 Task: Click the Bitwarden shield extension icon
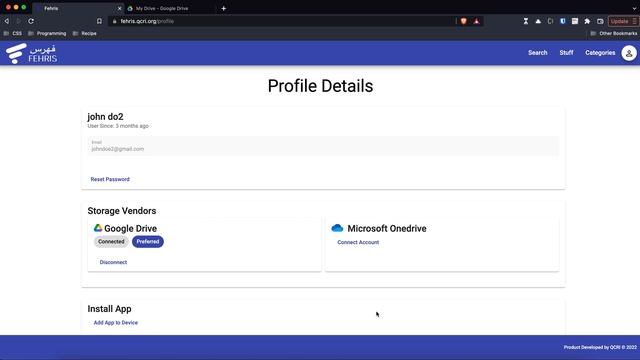click(562, 21)
